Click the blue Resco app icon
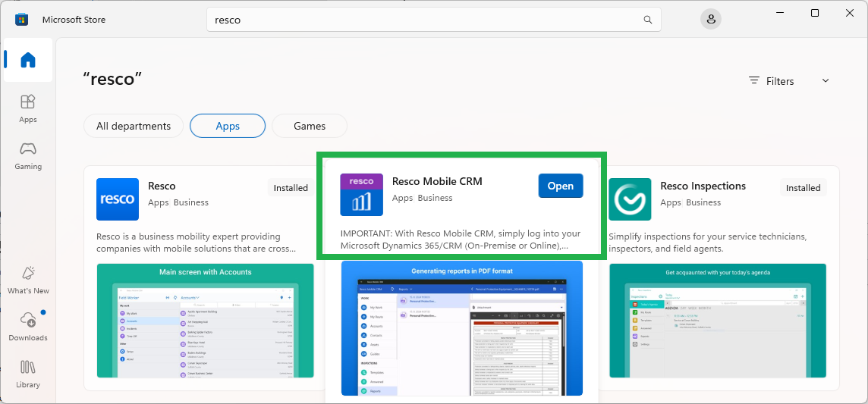This screenshot has width=868, height=404. (118, 199)
